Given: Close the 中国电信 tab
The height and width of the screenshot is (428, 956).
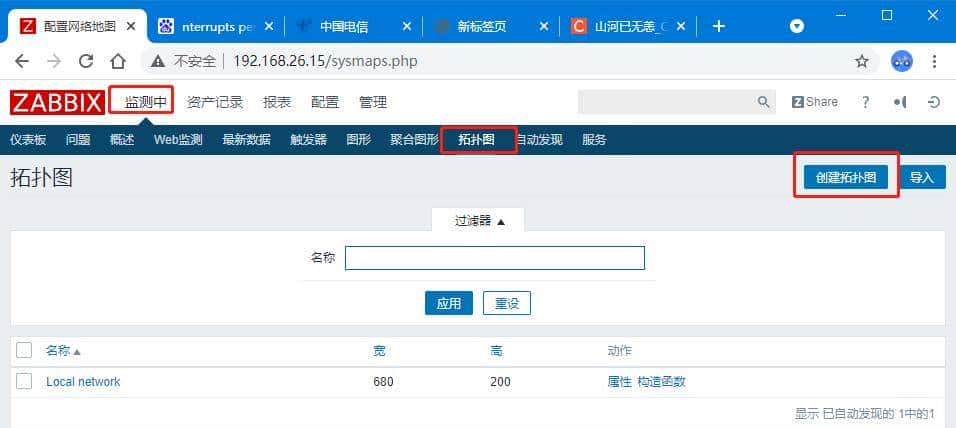Looking at the screenshot, I should [407, 26].
